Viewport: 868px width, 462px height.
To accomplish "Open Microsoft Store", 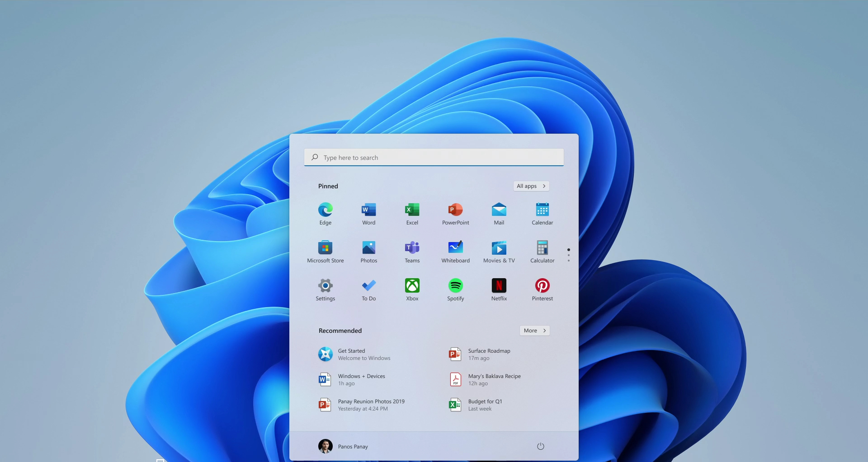I will coord(325,252).
